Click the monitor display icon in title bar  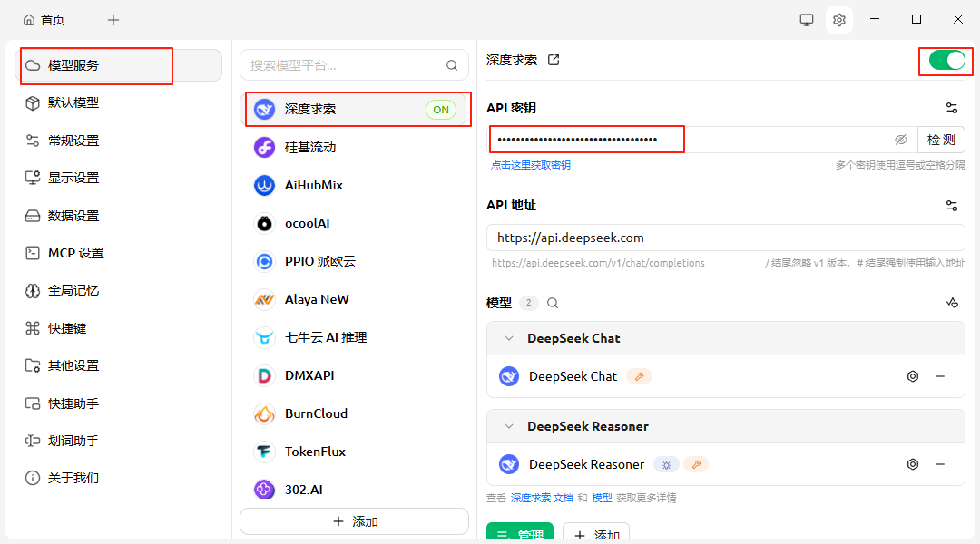(x=807, y=20)
